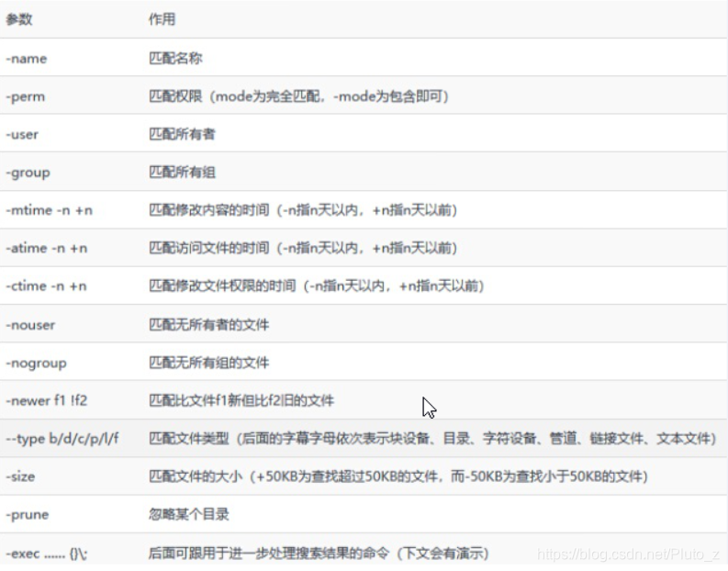
Task: Select the '-name' parameter cell
Action: click(x=27, y=59)
